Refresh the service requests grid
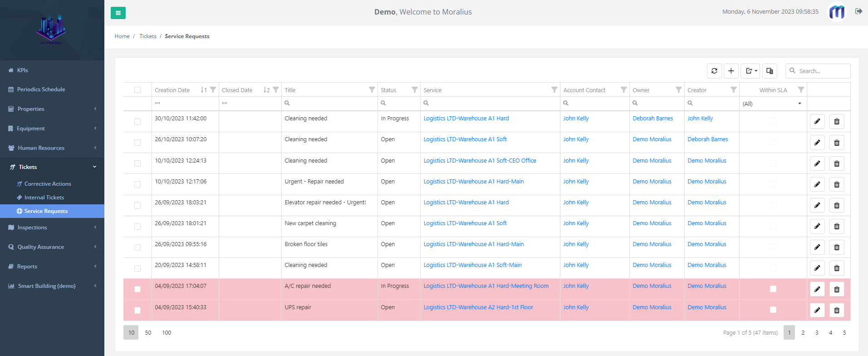The height and width of the screenshot is (356, 868). pos(714,71)
